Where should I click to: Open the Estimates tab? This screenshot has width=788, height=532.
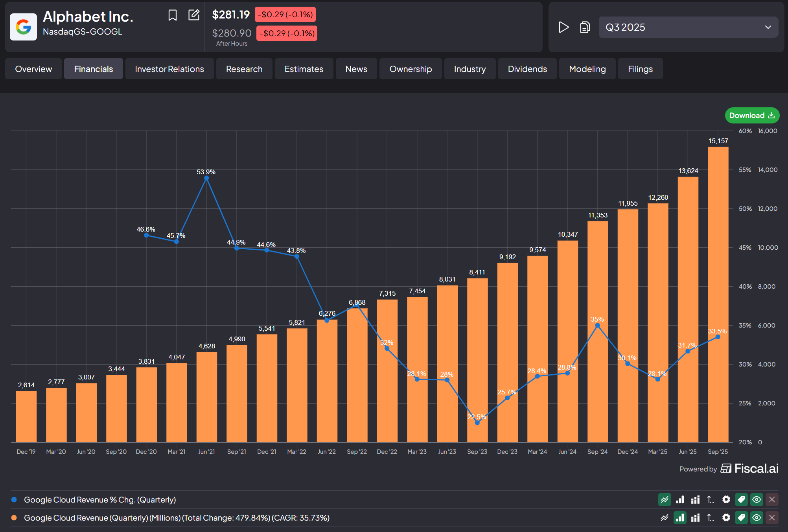[304, 69]
